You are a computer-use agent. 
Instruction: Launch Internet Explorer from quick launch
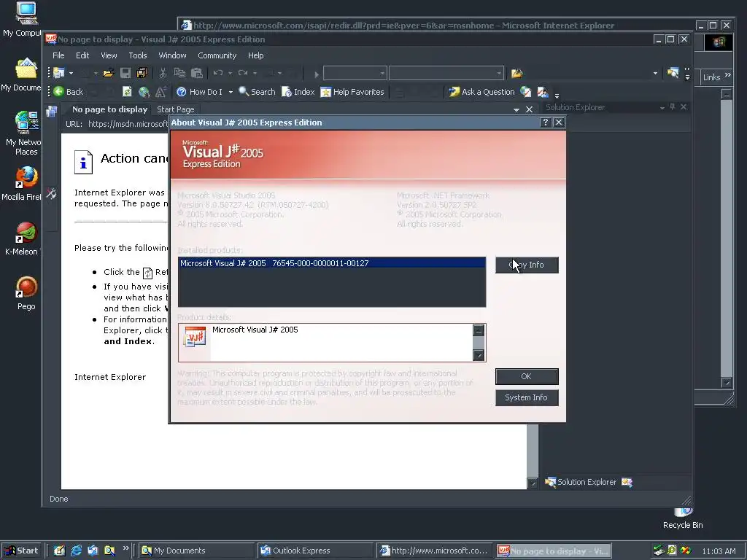pyautogui.click(x=76, y=551)
